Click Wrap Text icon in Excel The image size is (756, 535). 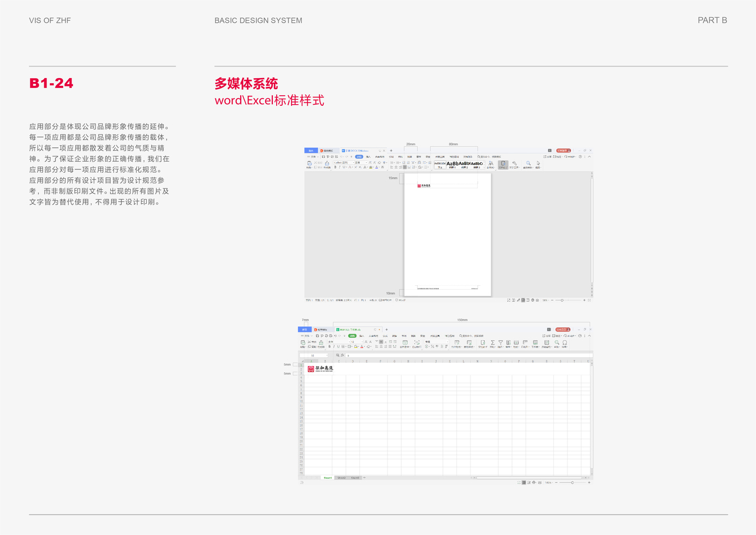click(417, 343)
